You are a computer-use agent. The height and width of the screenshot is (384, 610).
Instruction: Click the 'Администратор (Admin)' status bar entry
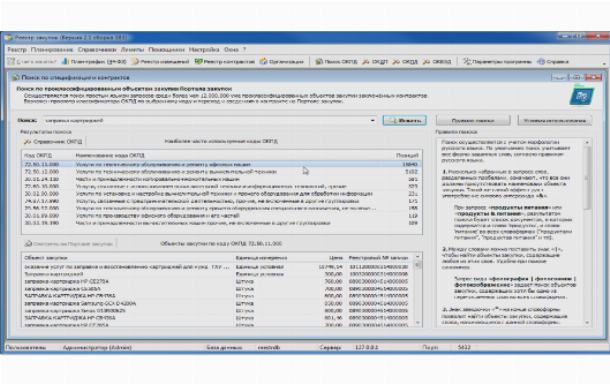tap(97, 347)
